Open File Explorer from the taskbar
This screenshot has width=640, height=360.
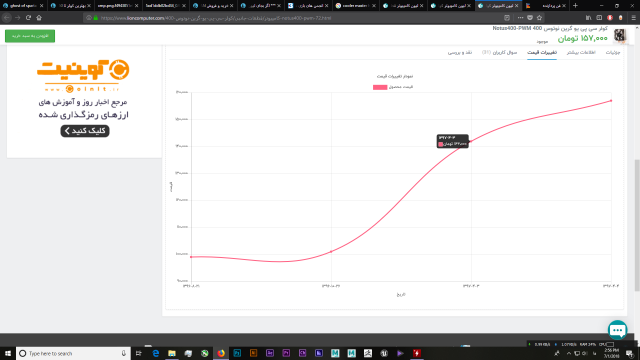pos(172,353)
